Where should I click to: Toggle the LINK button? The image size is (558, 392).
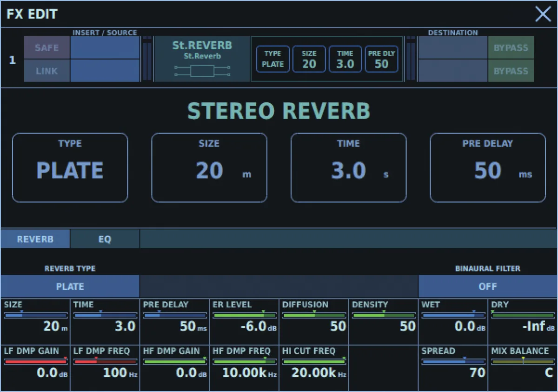pyautogui.click(x=47, y=71)
